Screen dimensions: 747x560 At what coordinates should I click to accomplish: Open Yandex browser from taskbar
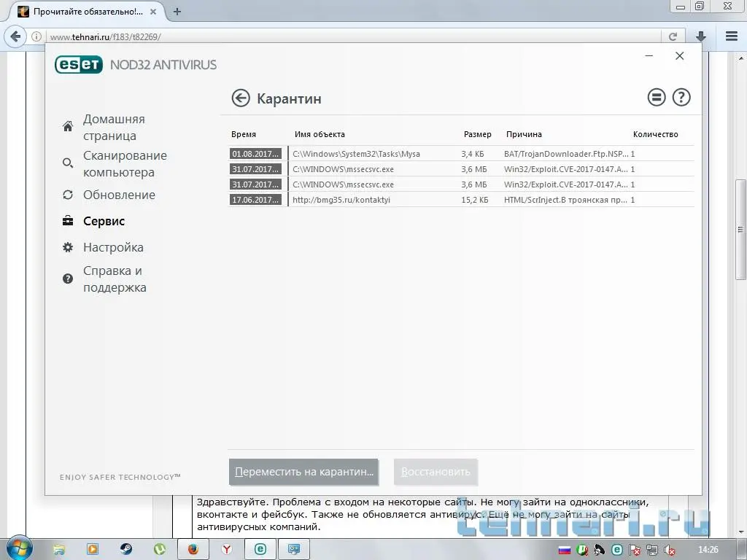(x=227, y=550)
